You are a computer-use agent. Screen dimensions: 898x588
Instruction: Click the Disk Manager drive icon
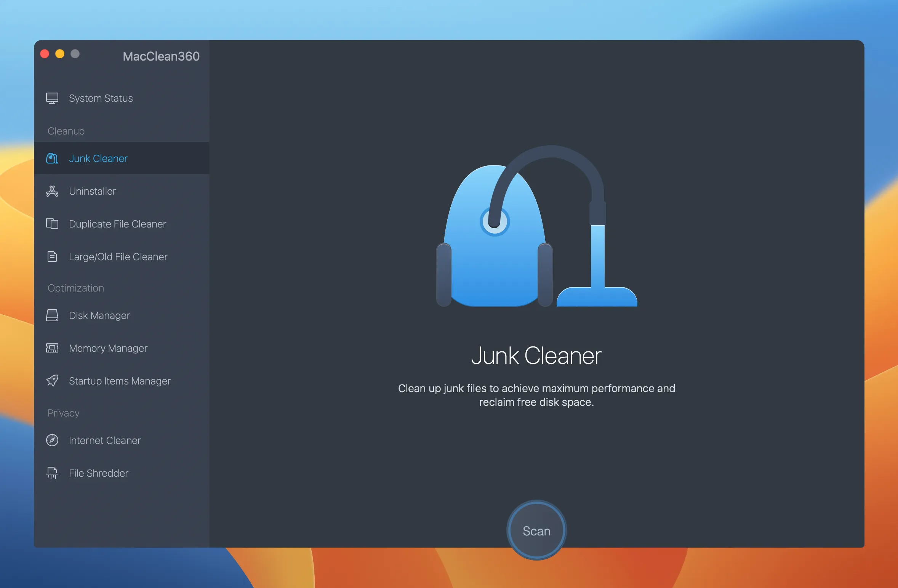(x=52, y=316)
